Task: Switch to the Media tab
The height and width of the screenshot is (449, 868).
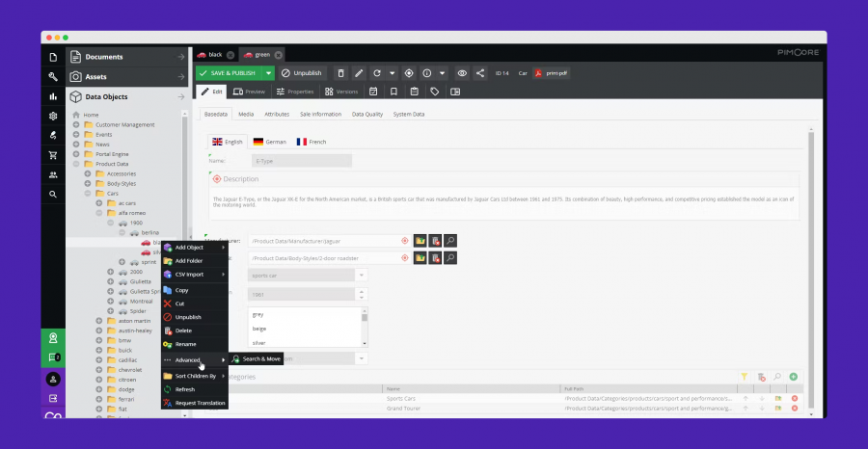Action: click(x=246, y=114)
